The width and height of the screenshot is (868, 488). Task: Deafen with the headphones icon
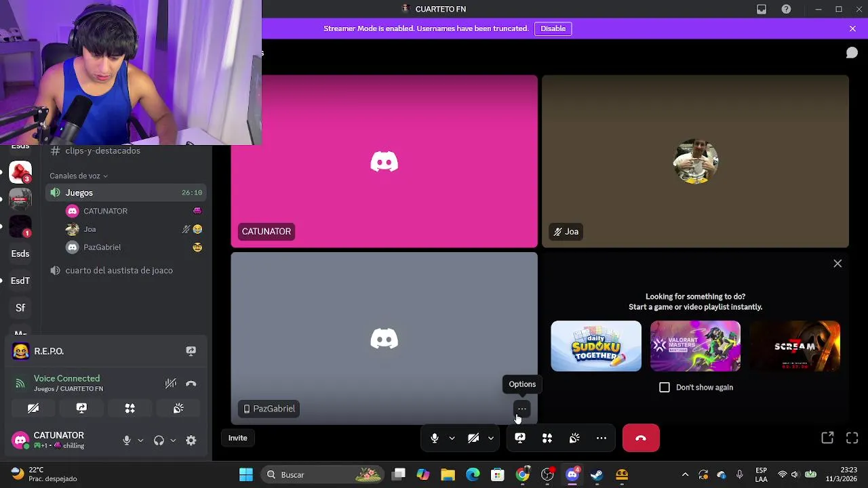click(x=159, y=441)
